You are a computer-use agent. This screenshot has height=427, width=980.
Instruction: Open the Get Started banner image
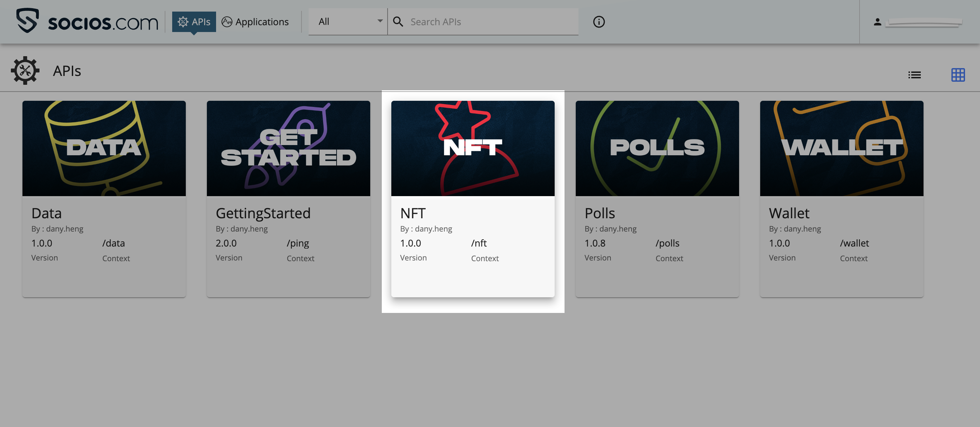tap(288, 148)
